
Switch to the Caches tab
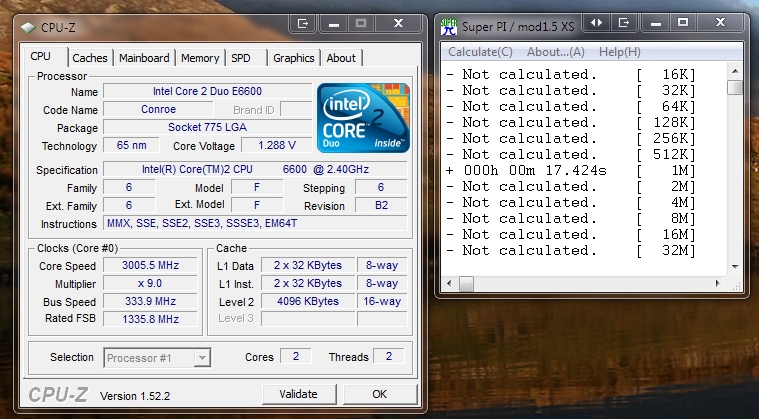90,58
